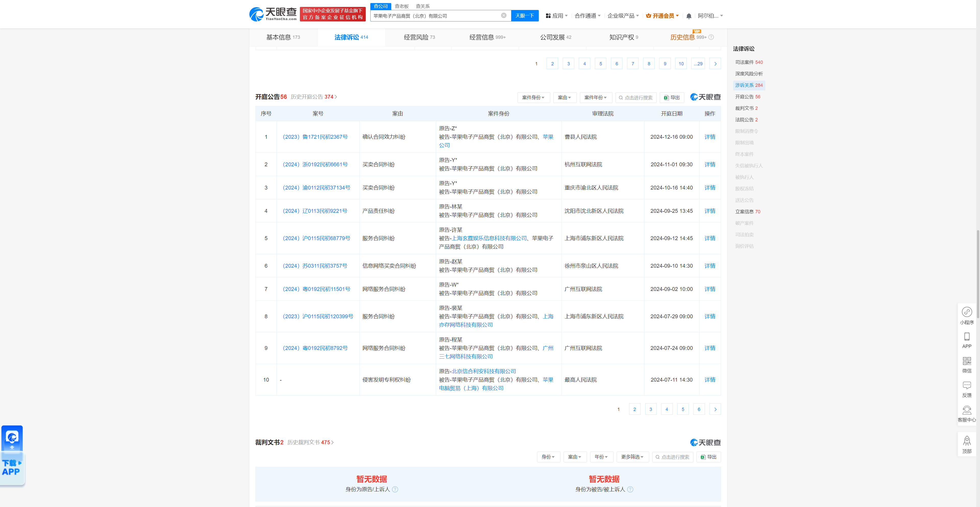This screenshot has width=980, height=507.
Task: Go to page 6 of 开庭公告 list
Action: tap(699, 409)
